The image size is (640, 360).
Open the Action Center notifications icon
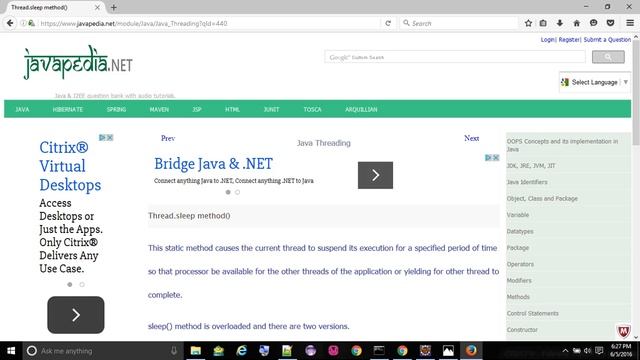(599, 351)
